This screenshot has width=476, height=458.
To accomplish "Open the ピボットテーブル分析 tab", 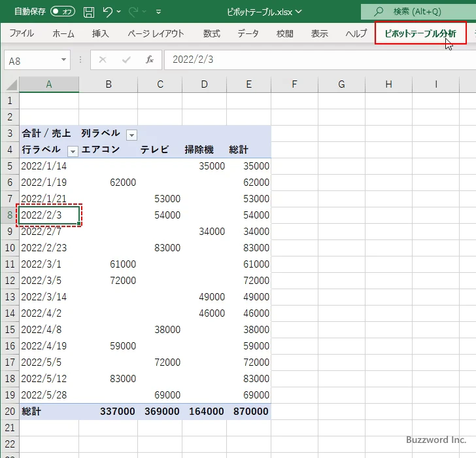I will [x=420, y=33].
